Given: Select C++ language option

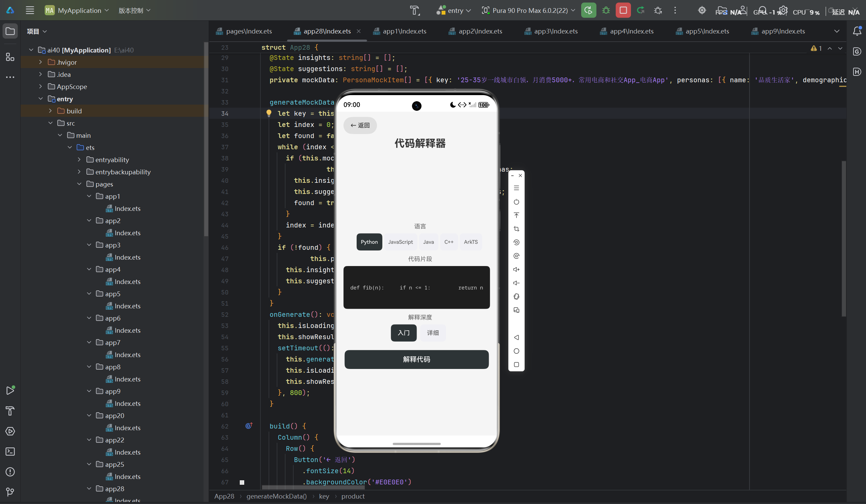Looking at the screenshot, I should click(449, 242).
